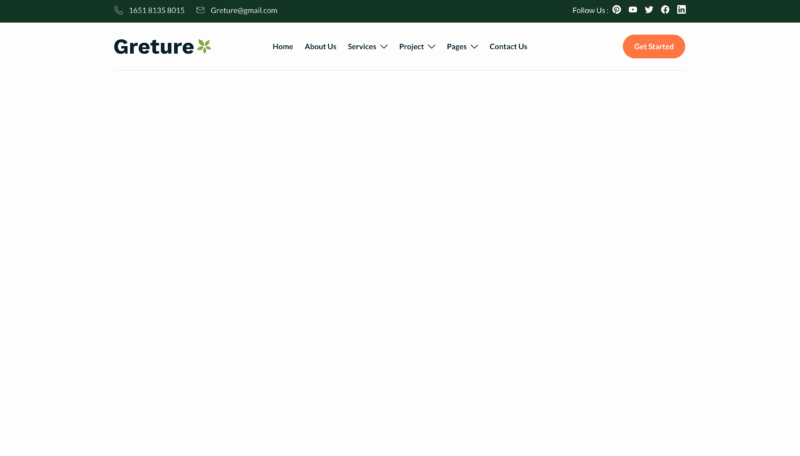Click the YouTube icon in top bar
Screen dimensions: 800x456
(633, 10)
